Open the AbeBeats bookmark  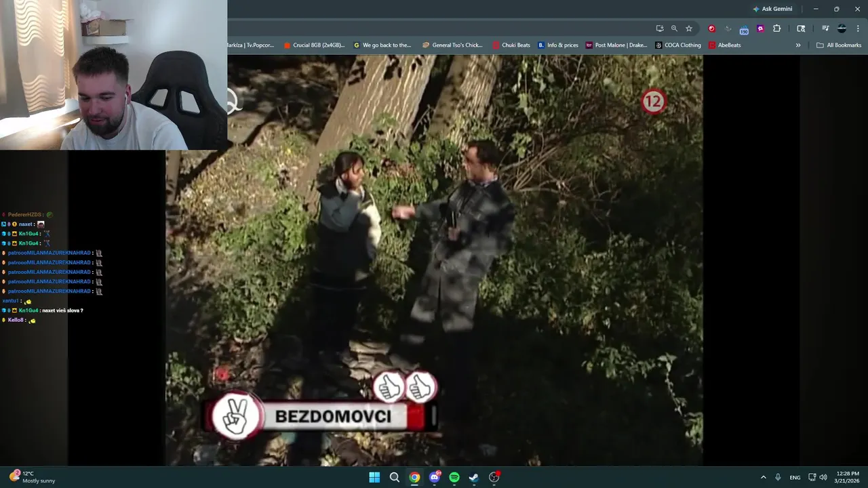coord(724,45)
